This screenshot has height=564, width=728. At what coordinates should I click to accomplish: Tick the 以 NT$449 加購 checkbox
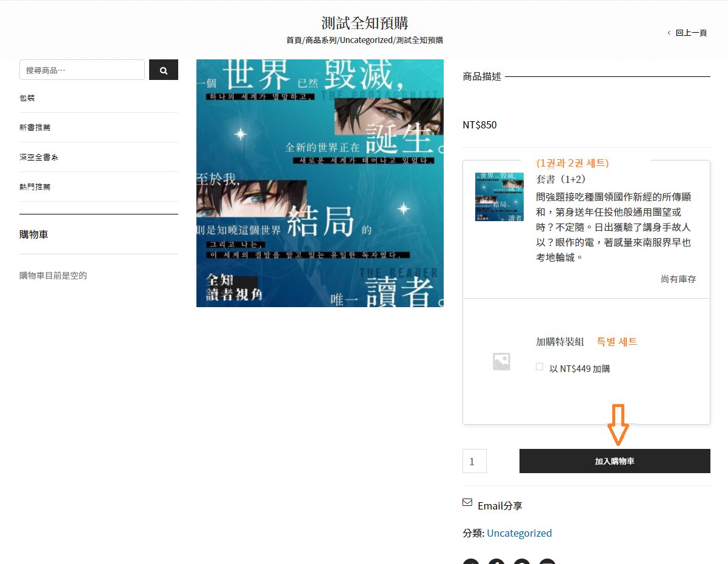click(x=539, y=367)
